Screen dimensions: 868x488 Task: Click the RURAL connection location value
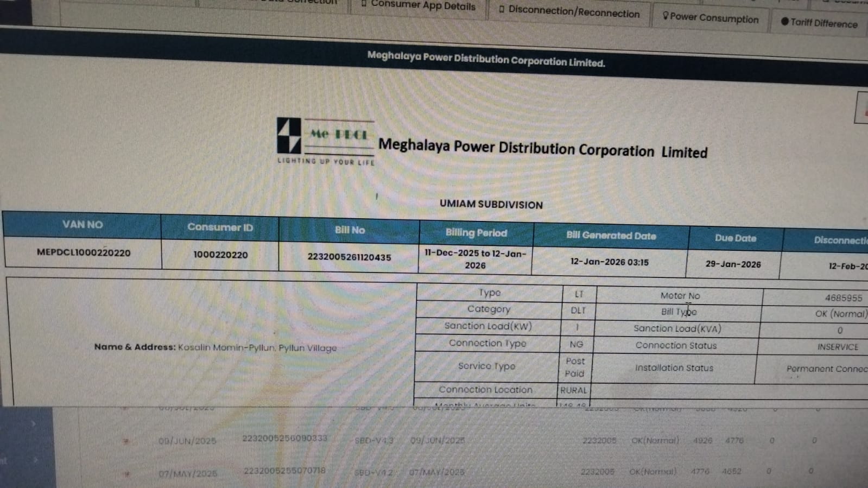click(x=573, y=390)
